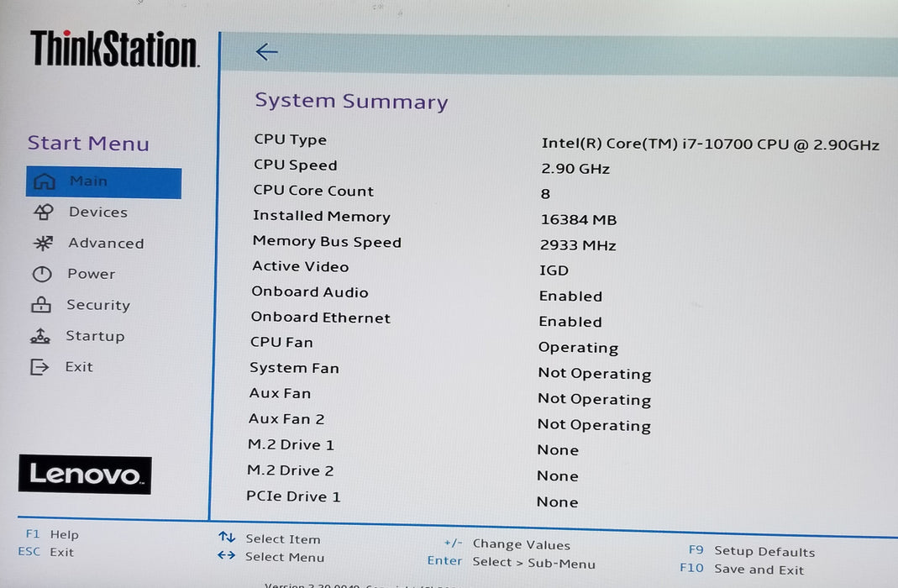Open the Startup menu
The image size is (898, 588).
click(94, 336)
